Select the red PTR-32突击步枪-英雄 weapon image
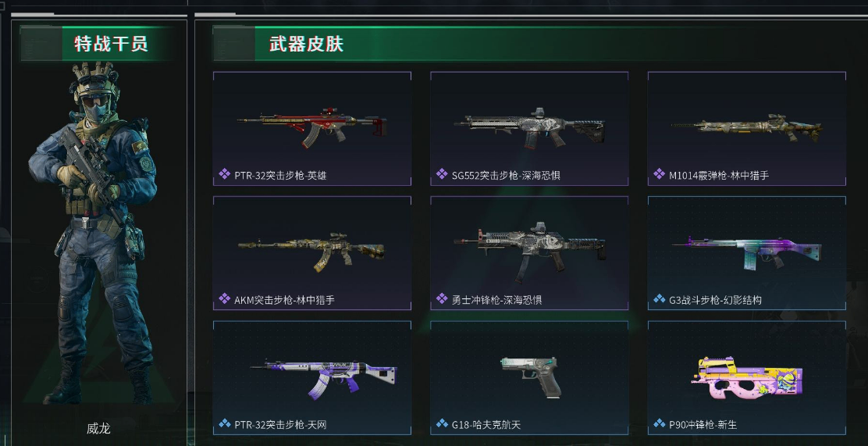The image size is (868, 446). point(312,127)
